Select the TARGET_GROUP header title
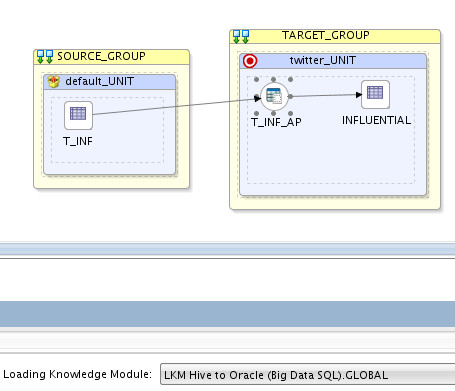Image resolution: width=455 pixels, height=391 pixels. (x=326, y=35)
